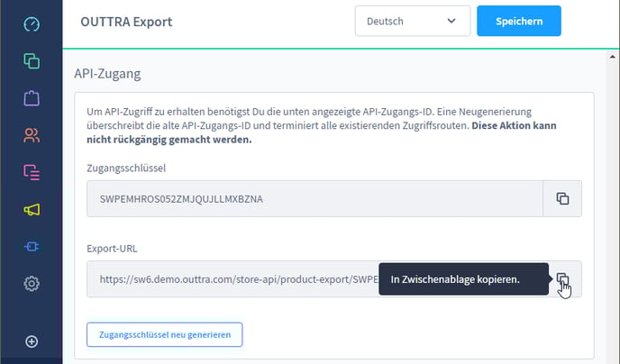
Task: Click the Zugangsschlüssel field label
Action: click(x=126, y=168)
